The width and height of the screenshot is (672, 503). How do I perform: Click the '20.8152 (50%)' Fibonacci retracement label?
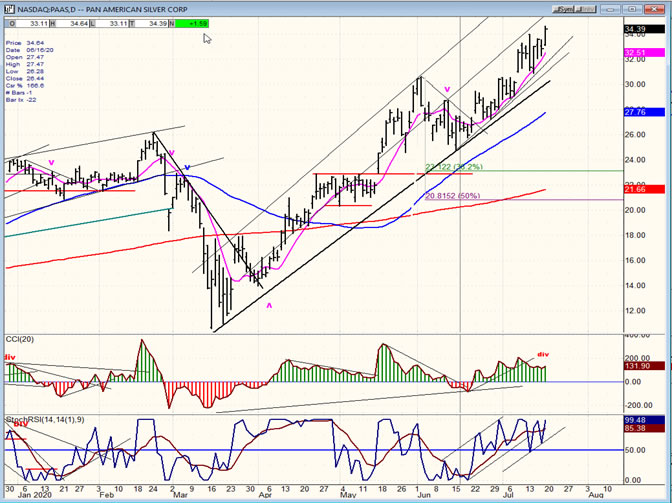pos(453,196)
